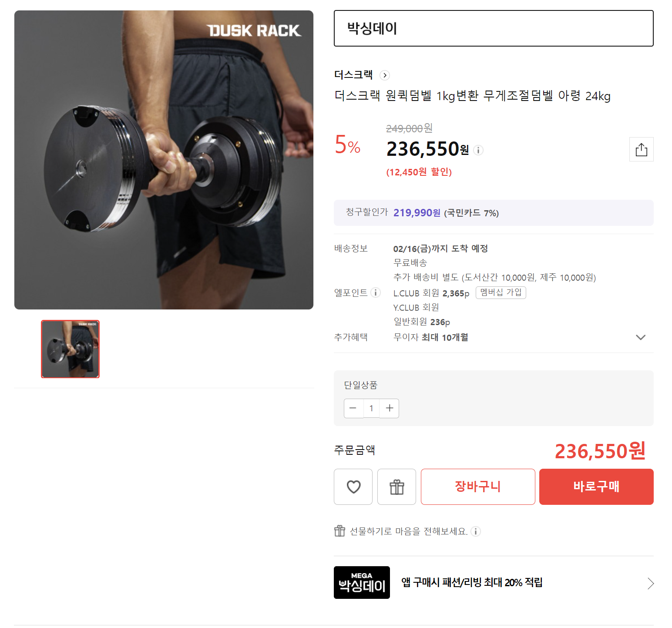This screenshot has height=628, width=672.
Task: Decrease quantity with minus button
Action: [x=353, y=408]
